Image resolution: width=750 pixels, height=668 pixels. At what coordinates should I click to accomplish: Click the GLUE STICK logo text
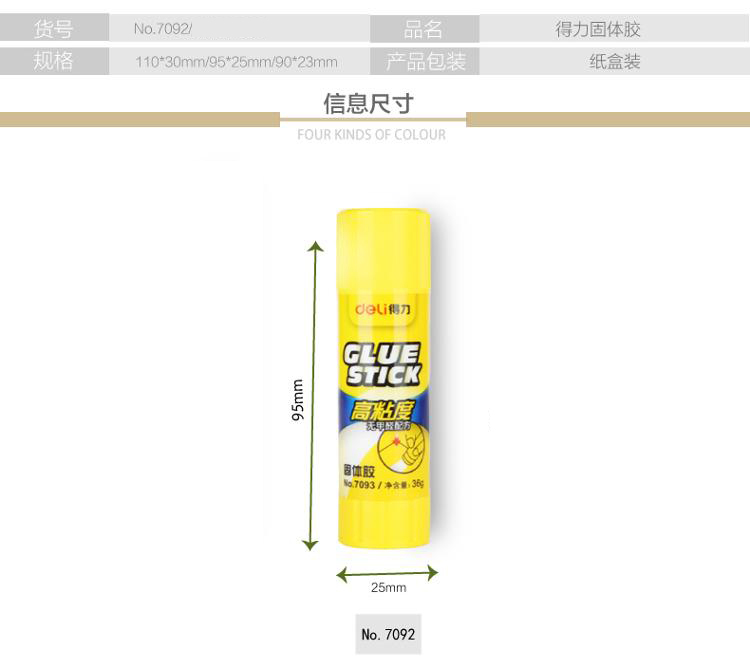[383, 364]
